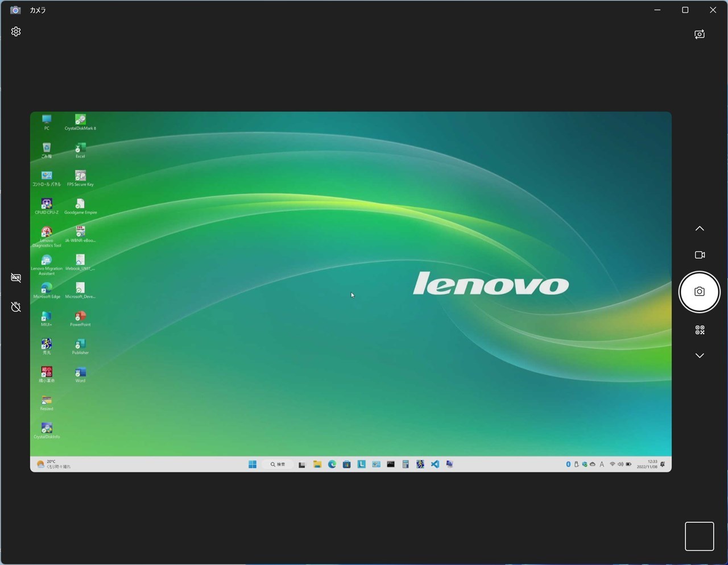Move capture mode down with the chevron
Screen dimensions: 728x565
click(700, 355)
